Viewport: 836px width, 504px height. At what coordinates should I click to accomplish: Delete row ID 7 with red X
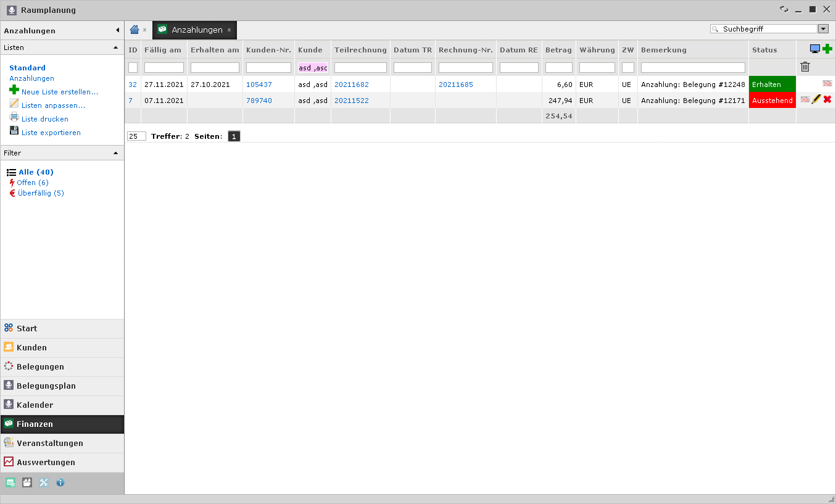point(827,99)
